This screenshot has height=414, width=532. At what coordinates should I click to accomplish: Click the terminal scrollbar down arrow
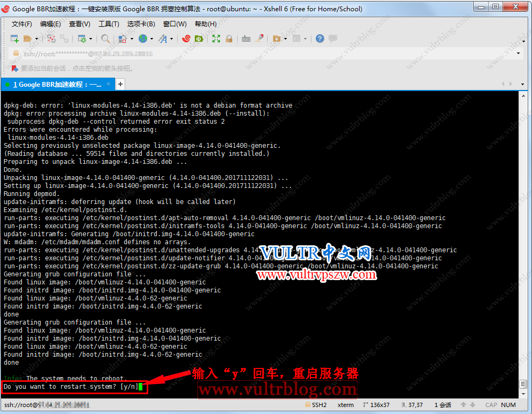coord(523,394)
